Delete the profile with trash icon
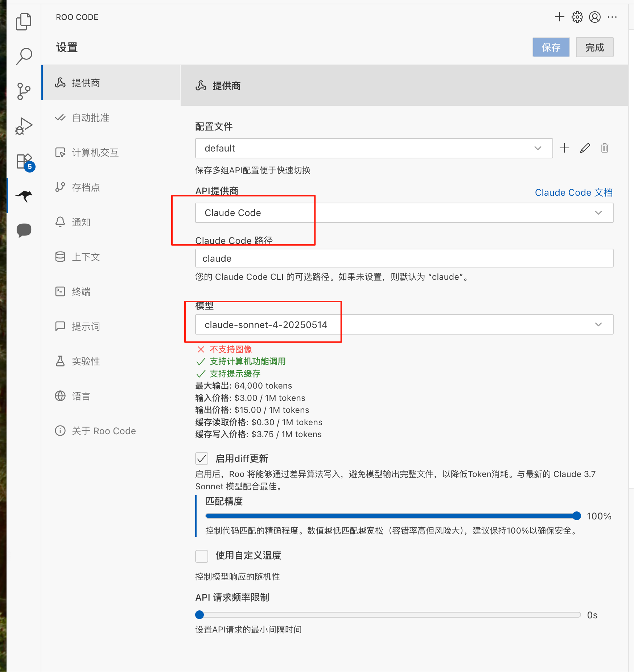 605,148
